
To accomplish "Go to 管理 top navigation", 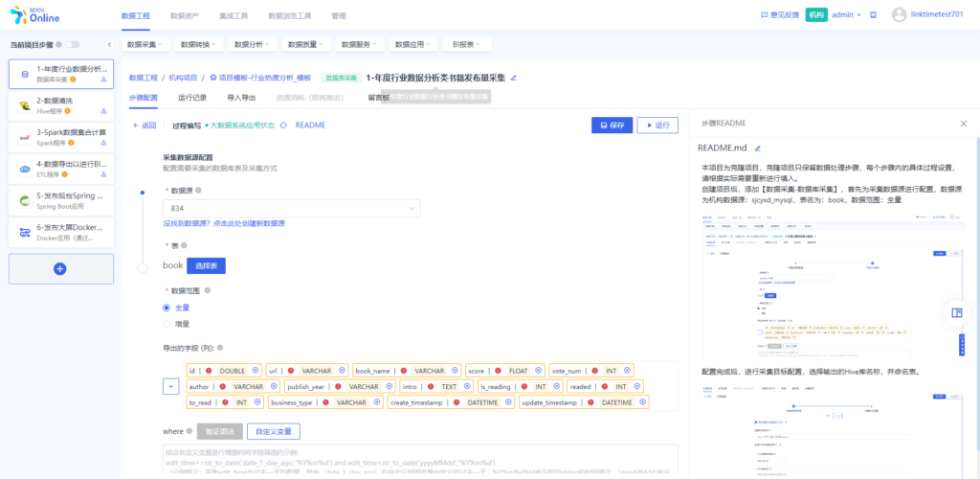I will (339, 15).
